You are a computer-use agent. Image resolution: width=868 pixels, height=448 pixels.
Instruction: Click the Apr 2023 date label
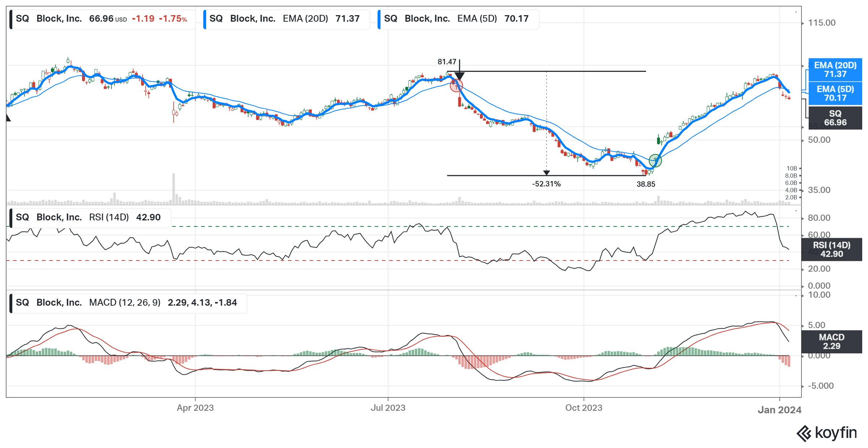(x=195, y=408)
